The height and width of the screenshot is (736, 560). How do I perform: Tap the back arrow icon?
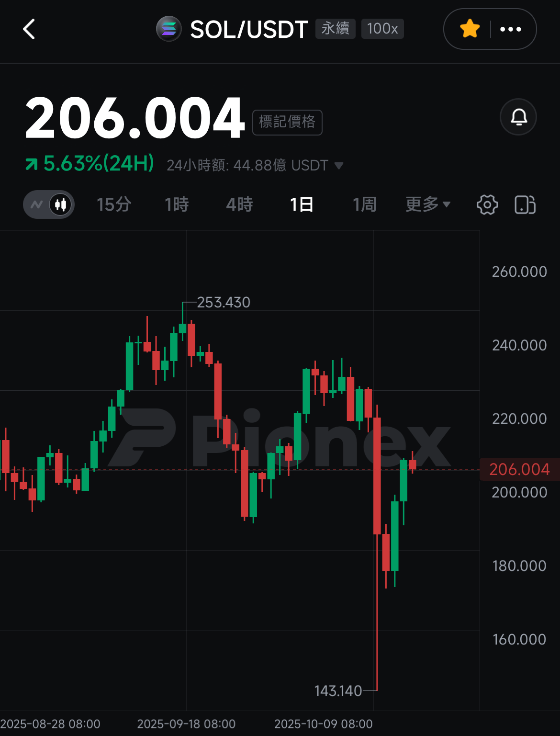(x=29, y=29)
